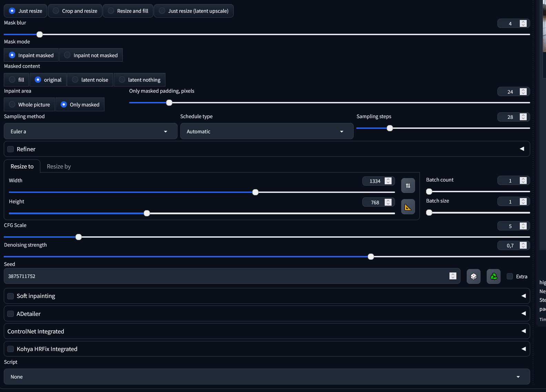
Task: Expand ControlNet Integrated section
Action: [x=267, y=331]
